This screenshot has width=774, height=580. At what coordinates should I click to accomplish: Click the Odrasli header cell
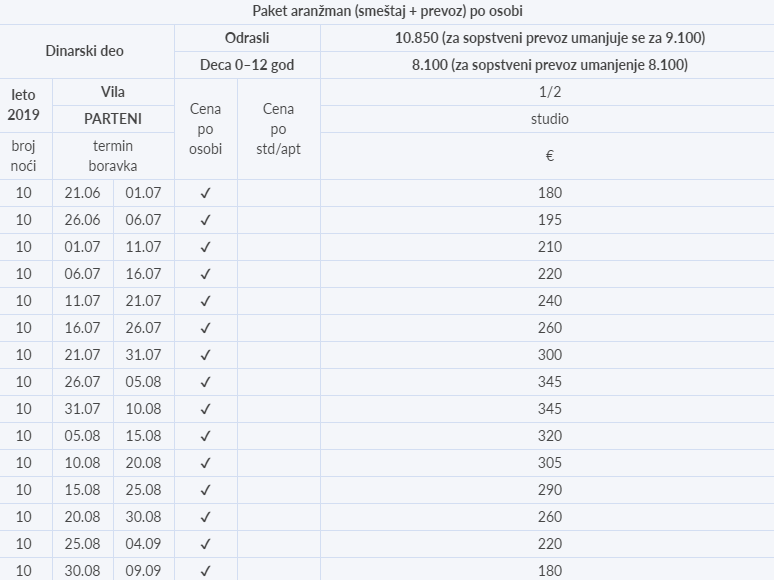point(247,38)
